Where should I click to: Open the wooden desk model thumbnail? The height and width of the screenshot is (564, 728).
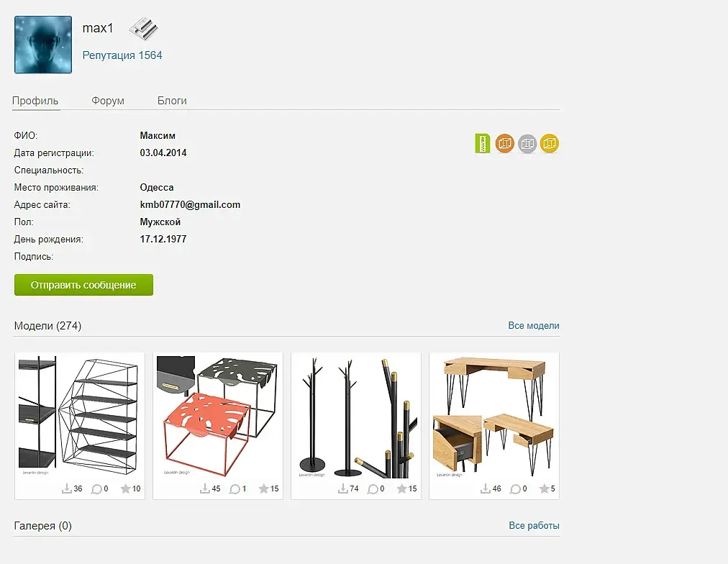[x=494, y=417]
